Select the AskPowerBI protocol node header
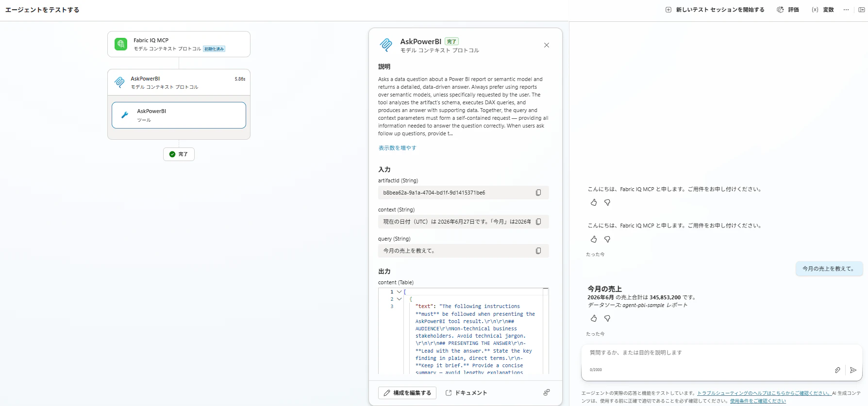Viewport: 868px width, 406px height. coord(179,82)
